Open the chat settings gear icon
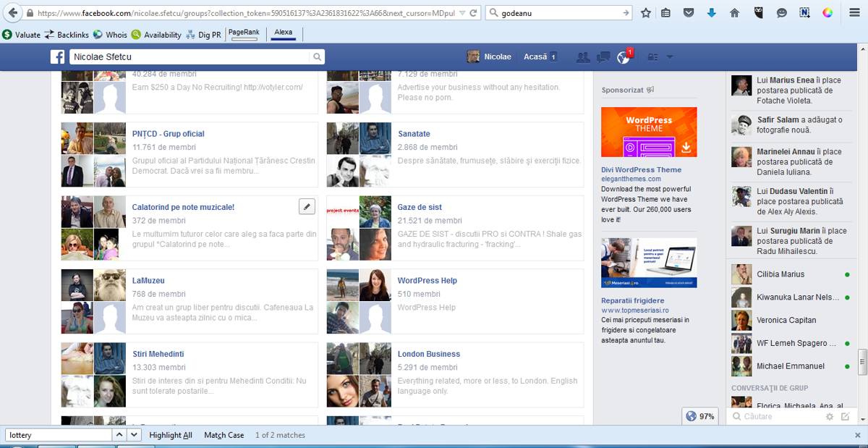 click(x=830, y=417)
